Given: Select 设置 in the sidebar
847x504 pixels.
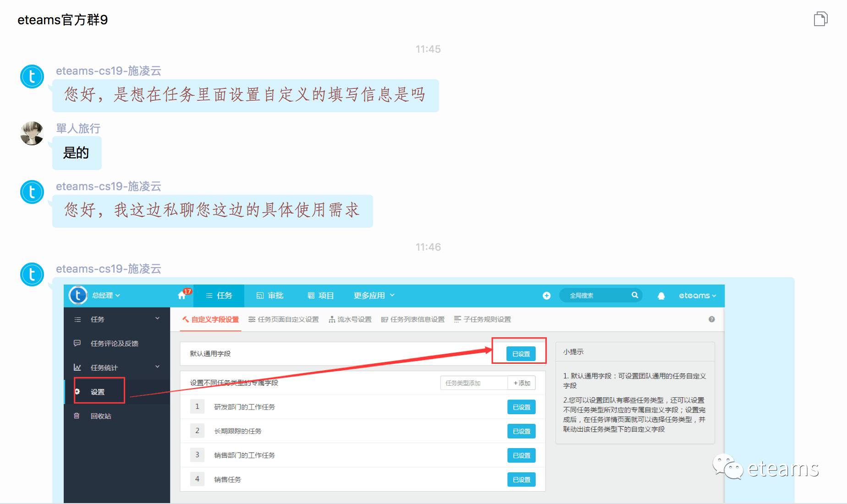Looking at the screenshot, I should tap(98, 392).
